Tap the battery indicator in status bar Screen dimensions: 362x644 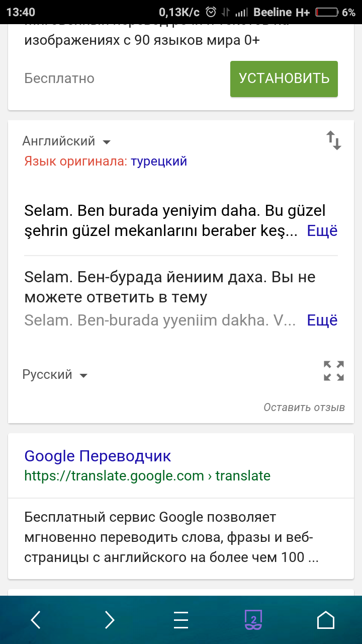[327, 12]
